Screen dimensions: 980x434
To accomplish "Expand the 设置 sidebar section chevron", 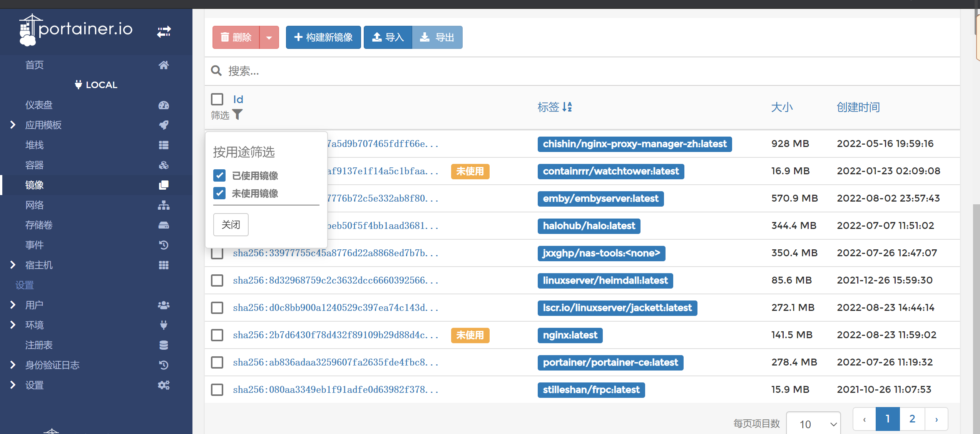I will (13, 385).
